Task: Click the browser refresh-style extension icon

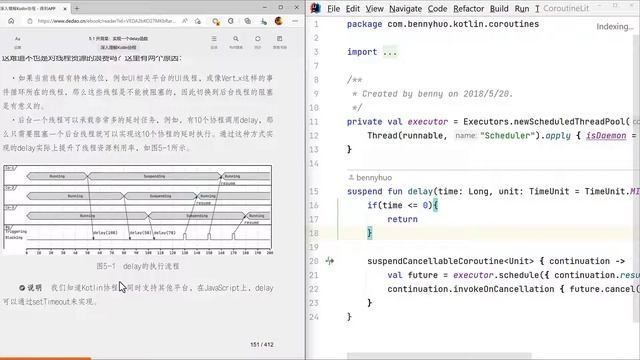Action: click(x=231, y=21)
